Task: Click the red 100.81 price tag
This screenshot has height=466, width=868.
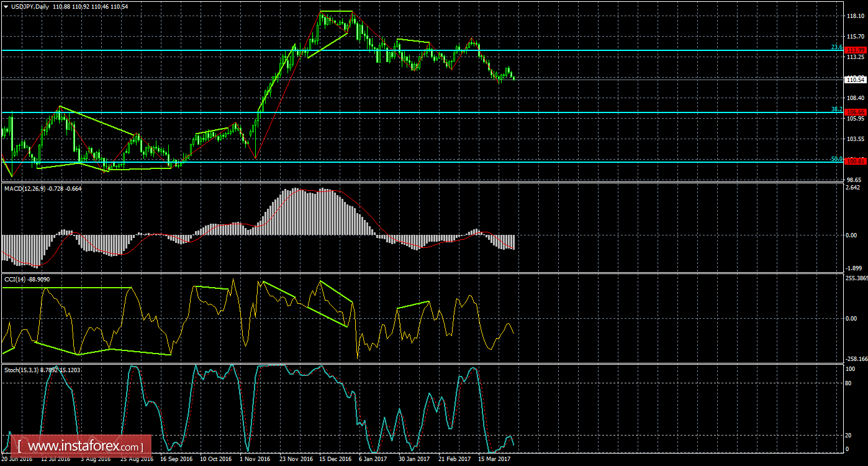Action: (856, 162)
